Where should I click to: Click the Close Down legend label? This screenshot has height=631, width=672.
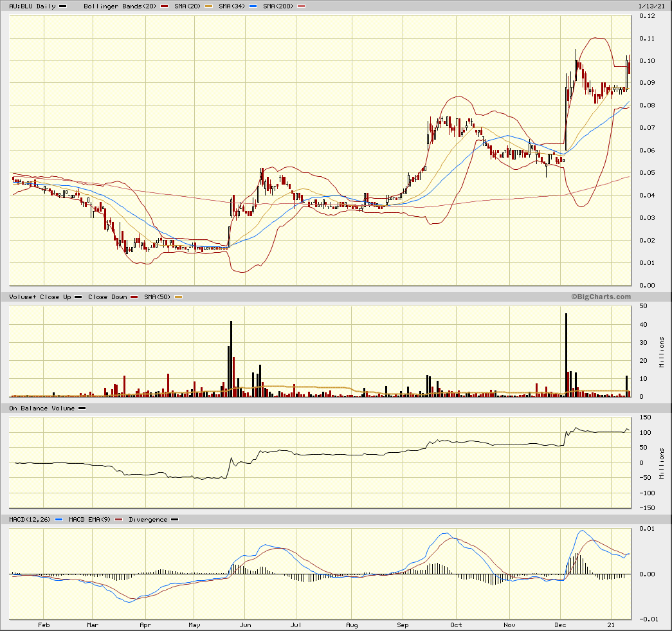coord(107,297)
